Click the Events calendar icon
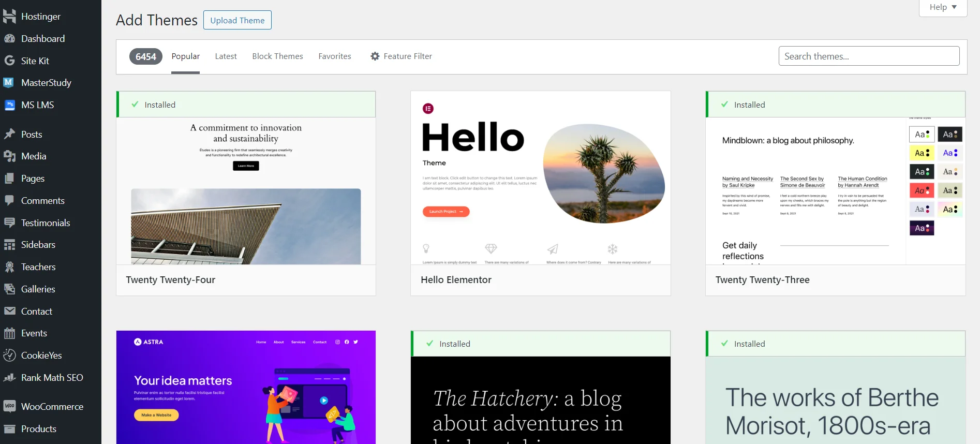The height and width of the screenshot is (444, 980). coord(9,333)
